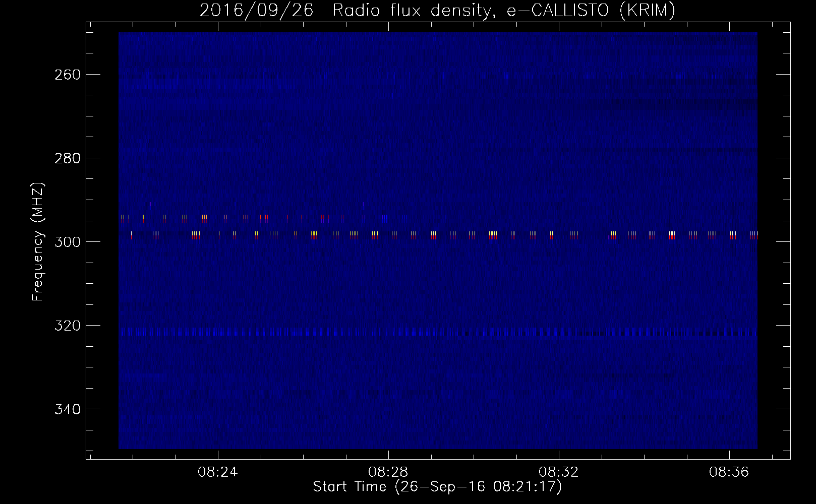Click the 300 frequency tick label

[67, 242]
